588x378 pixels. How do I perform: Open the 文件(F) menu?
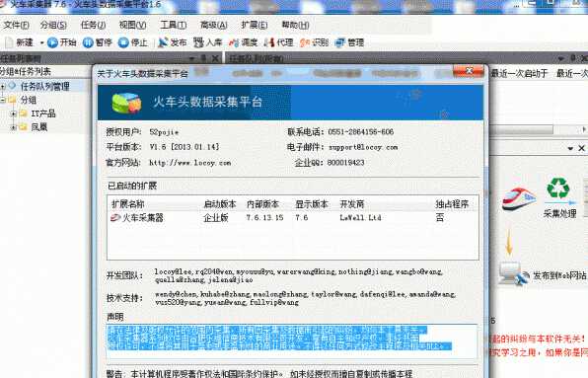tap(16, 25)
